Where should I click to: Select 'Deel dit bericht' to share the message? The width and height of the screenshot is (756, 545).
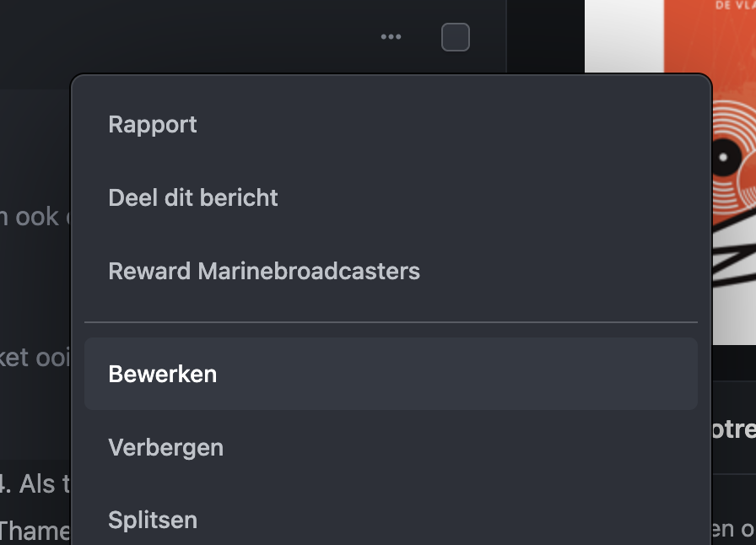tap(192, 197)
